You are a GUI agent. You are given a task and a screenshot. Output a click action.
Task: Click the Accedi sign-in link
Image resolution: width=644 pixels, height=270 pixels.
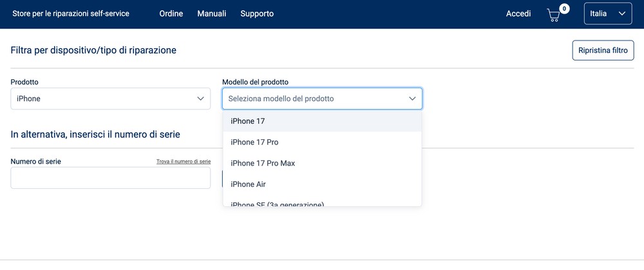(x=518, y=14)
